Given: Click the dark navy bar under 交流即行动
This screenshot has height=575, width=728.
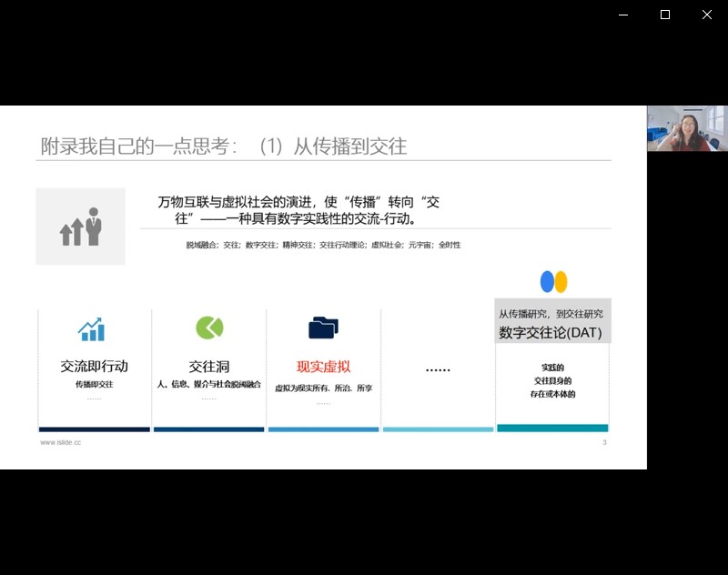Looking at the screenshot, I should pyautogui.click(x=95, y=429).
